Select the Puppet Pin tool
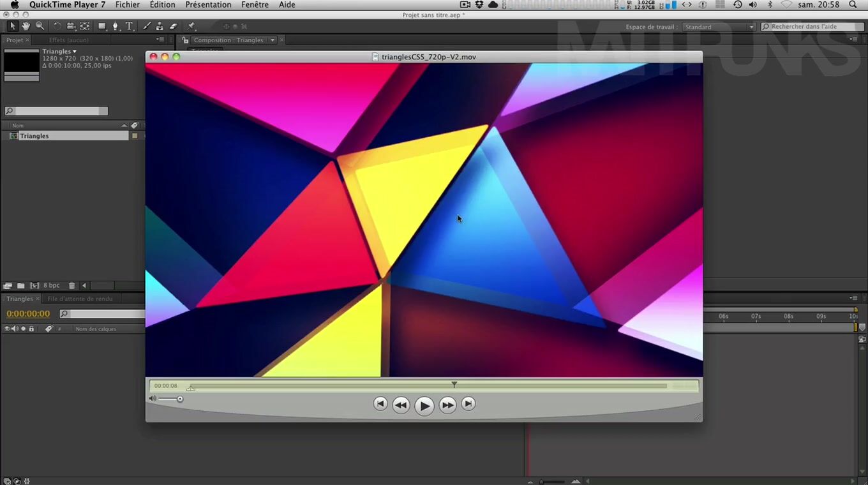Viewport: 868px width, 485px height. pyautogui.click(x=191, y=26)
